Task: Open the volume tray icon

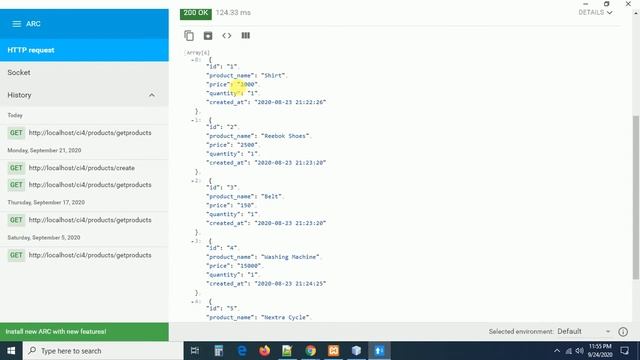Action: (x=580, y=351)
